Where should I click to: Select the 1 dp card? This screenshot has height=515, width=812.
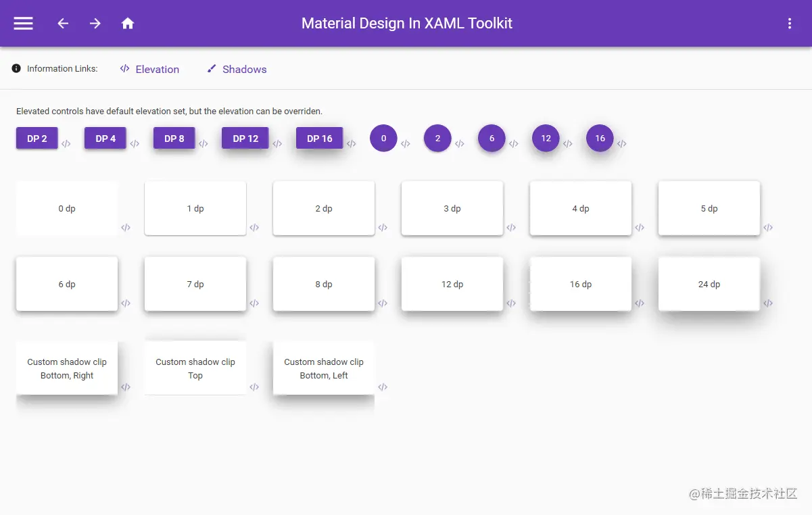pos(195,208)
